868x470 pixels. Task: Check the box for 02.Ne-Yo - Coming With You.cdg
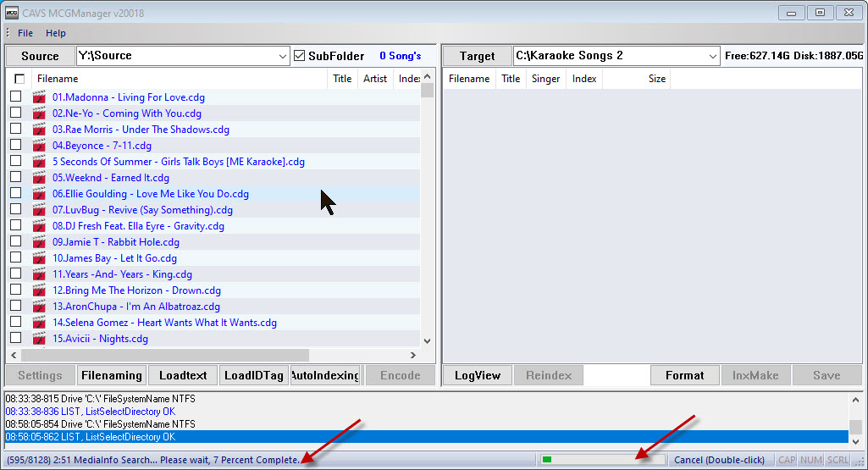[15, 113]
